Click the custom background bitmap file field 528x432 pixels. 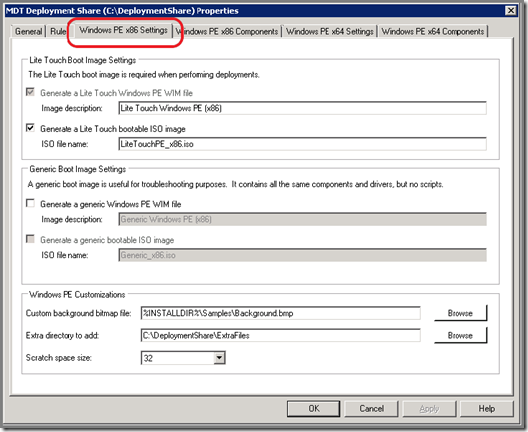pos(280,313)
